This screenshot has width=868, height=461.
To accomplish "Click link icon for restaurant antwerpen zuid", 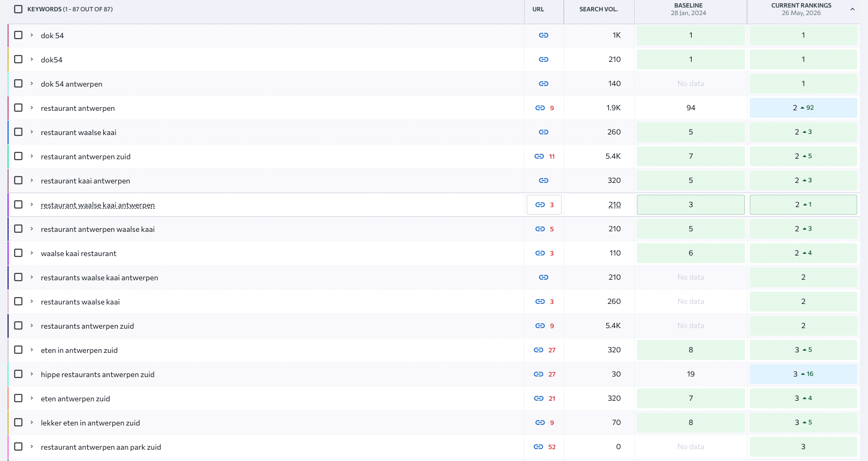I will point(539,157).
